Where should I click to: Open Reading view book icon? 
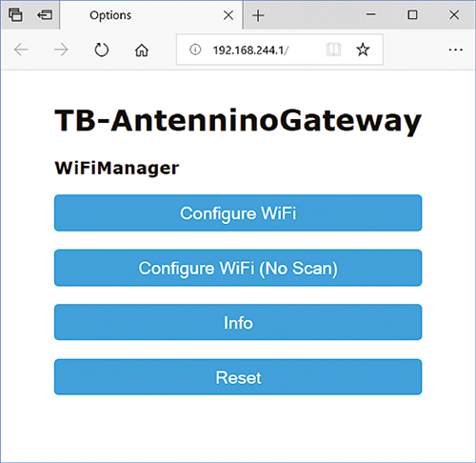pyautogui.click(x=333, y=50)
